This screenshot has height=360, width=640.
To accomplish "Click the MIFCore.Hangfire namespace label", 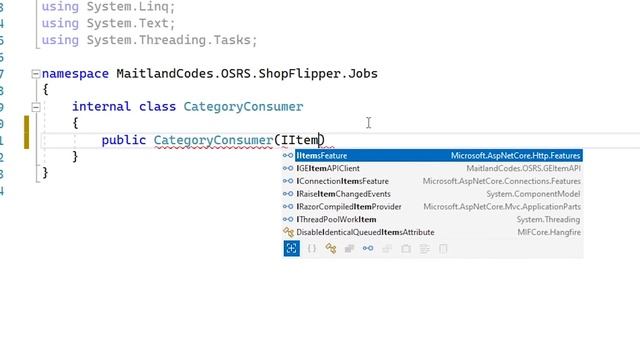I will [x=549, y=232].
